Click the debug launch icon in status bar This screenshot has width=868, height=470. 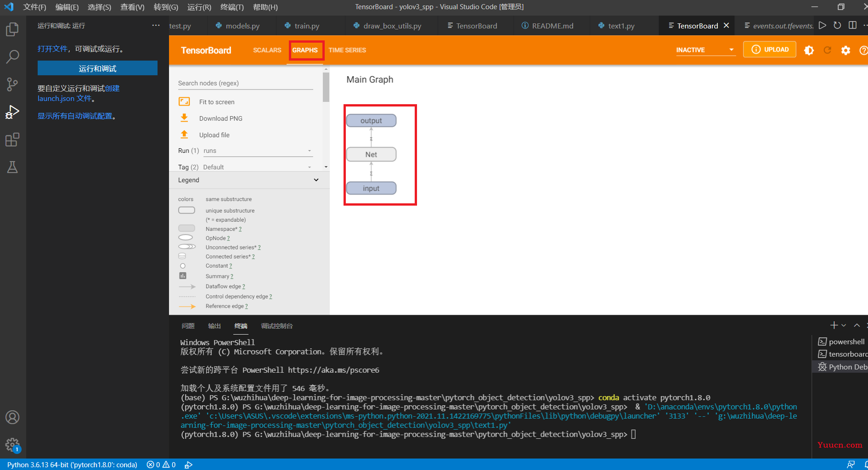[x=188, y=464]
